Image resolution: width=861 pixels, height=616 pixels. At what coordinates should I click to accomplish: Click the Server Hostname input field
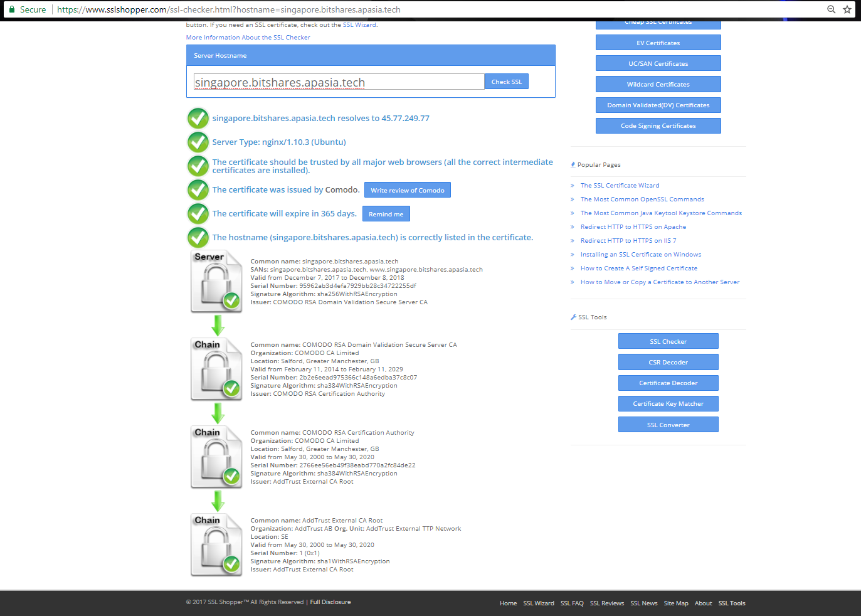pos(339,82)
